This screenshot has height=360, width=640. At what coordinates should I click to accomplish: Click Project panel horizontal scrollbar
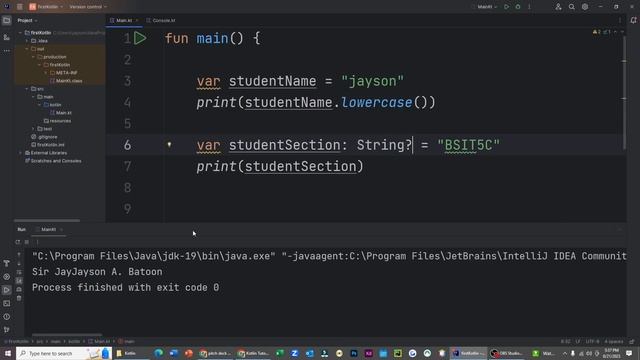tap(47, 221)
